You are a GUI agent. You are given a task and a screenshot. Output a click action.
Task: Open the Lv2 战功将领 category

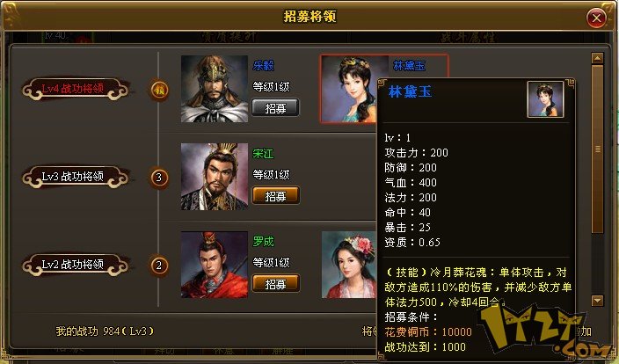pyautogui.click(x=76, y=265)
